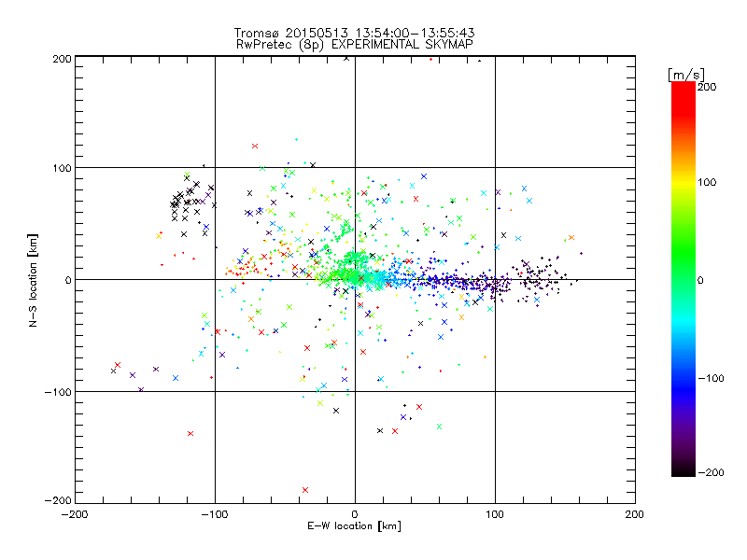The image size is (747, 560).
Task: Click the colorbar label '0'
Action: (701, 281)
